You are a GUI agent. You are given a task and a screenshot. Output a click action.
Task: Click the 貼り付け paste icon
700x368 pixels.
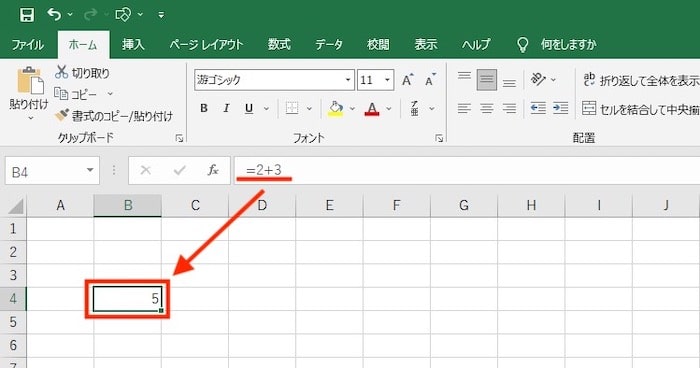[x=30, y=81]
